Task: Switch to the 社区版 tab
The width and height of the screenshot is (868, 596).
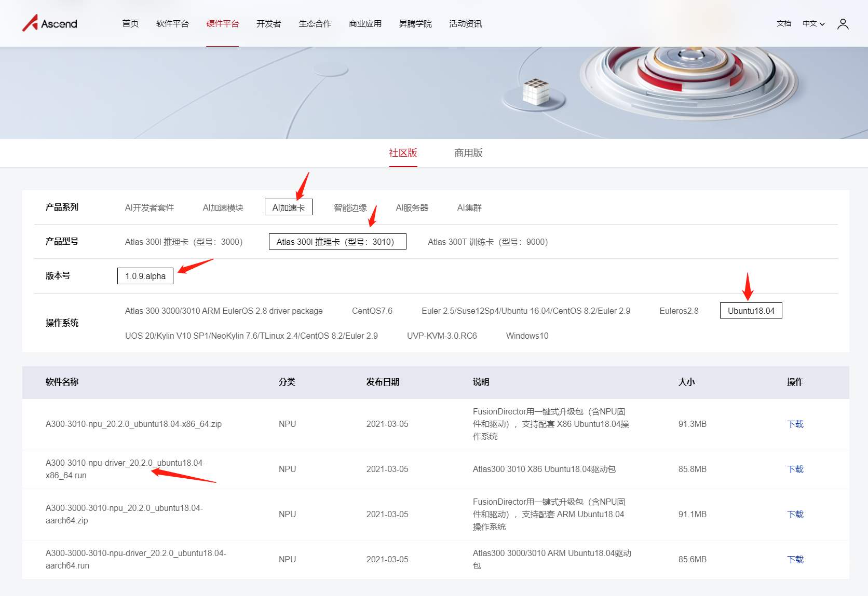Action: [403, 153]
